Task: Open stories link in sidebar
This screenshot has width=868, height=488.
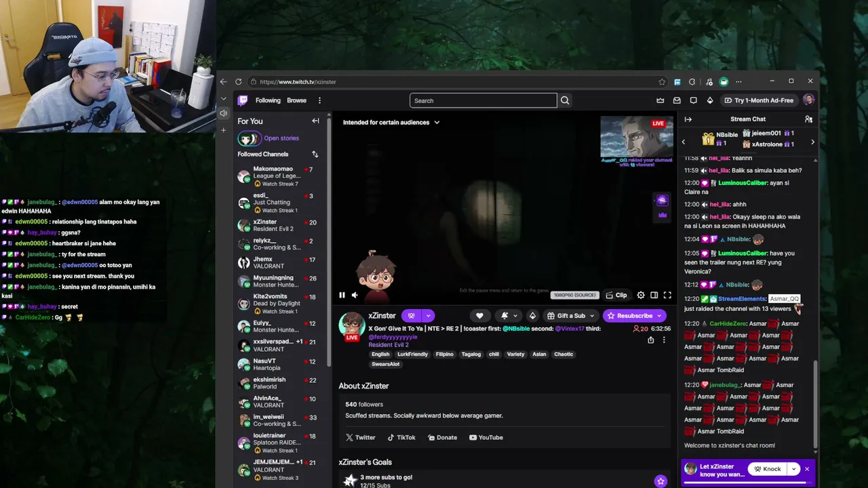Action: [x=281, y=138]
